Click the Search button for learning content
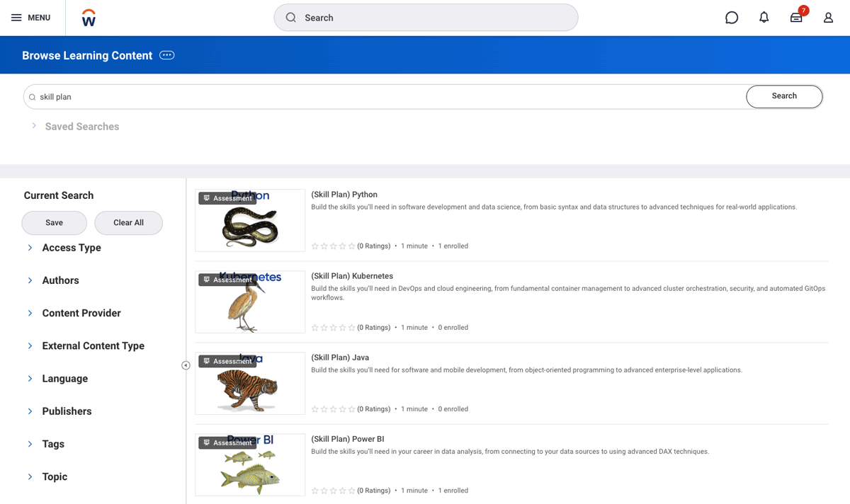The width and height of the screenshot is (850, 504). [784, 96]
